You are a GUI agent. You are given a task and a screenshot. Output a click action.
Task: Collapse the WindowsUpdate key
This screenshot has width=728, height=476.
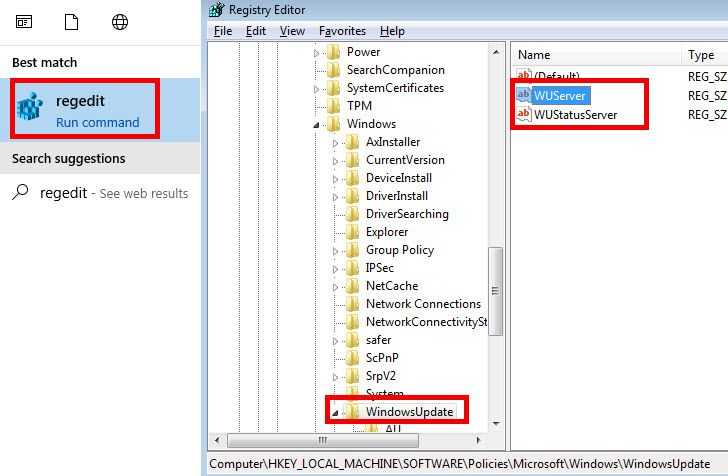[x=335, y=413]
